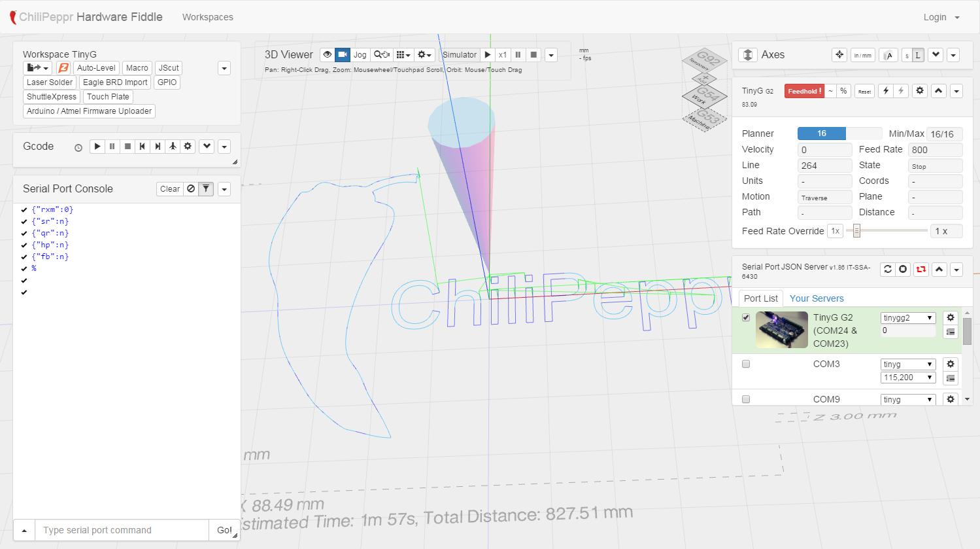Click the Jog button in 3D Viewer

[x=360, y=55]
